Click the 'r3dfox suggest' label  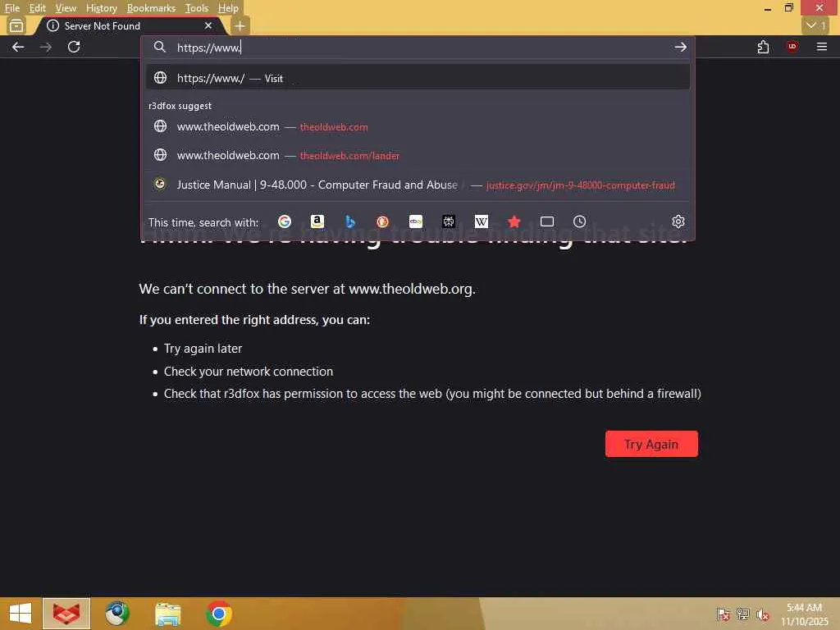(180, 106)
